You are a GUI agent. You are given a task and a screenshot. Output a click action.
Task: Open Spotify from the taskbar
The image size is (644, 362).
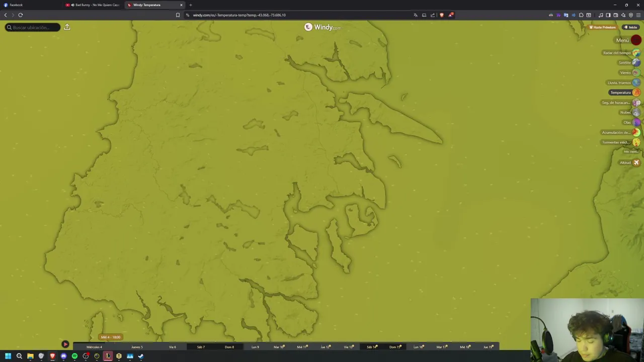coord(74,356)
